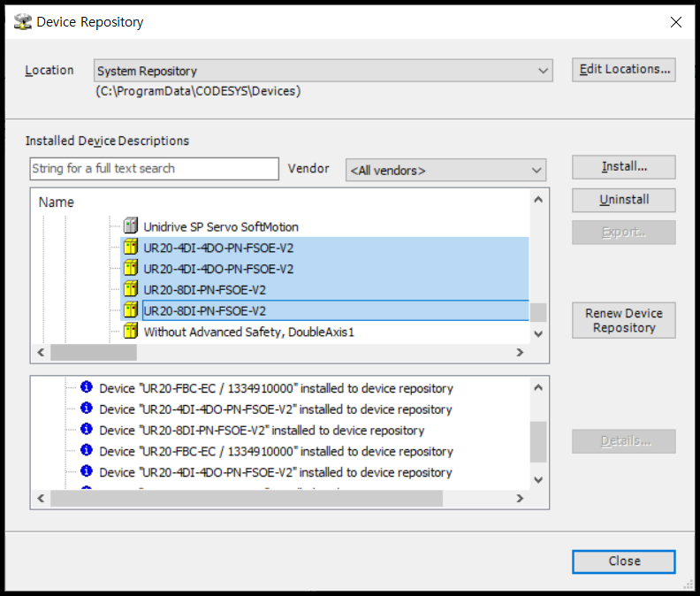This screenshot has height=596, width=700.
Task: Click message log horizontal scrollbar thumb
Action: pyautogui.click(x=247, y=498)
